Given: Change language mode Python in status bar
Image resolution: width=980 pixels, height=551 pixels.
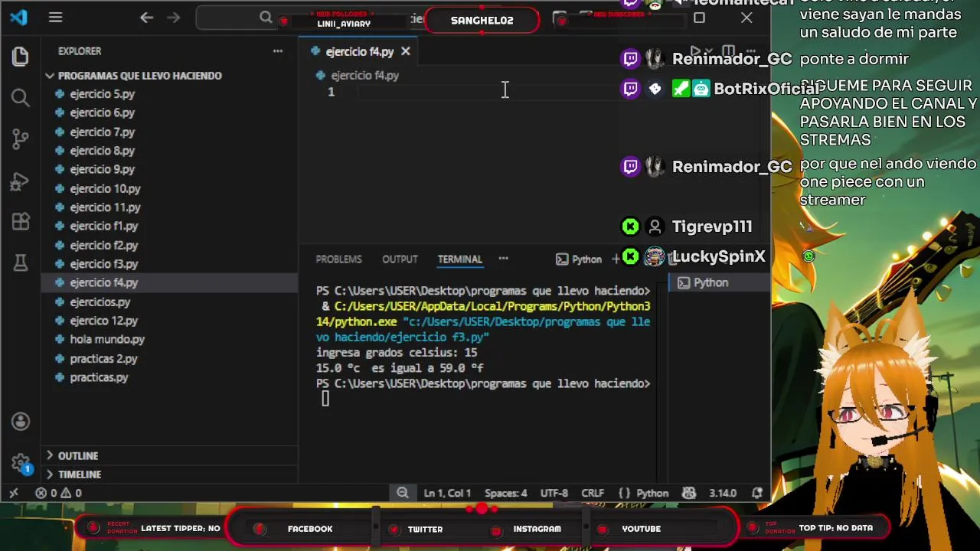Looking at the screenshot, I should [652, 493].
